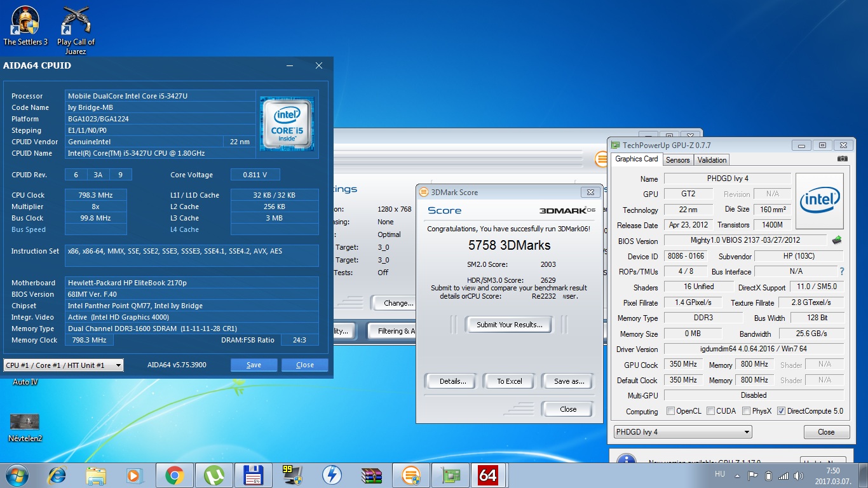
Task: Launch the Play Call of Juarez shortcut
Action: [76, 30]
